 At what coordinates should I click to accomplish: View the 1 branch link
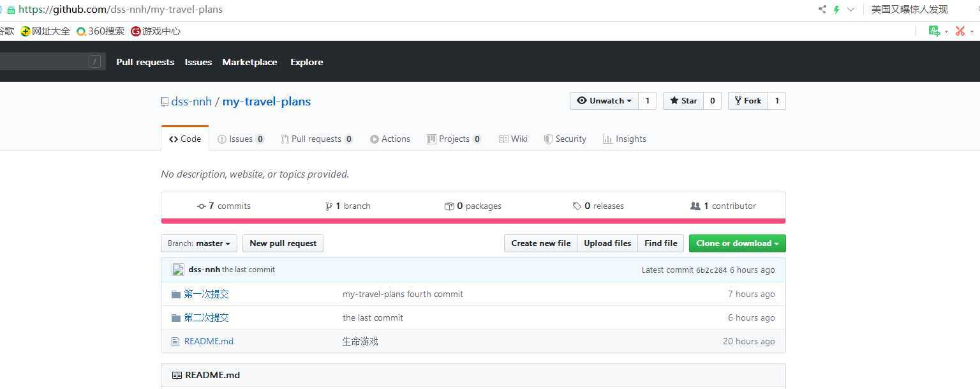tap(348, 206)
